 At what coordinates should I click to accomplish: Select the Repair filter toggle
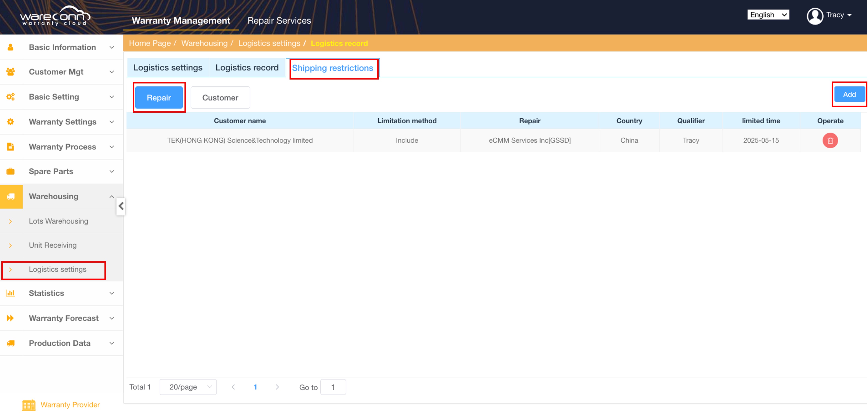coord(159,98)
